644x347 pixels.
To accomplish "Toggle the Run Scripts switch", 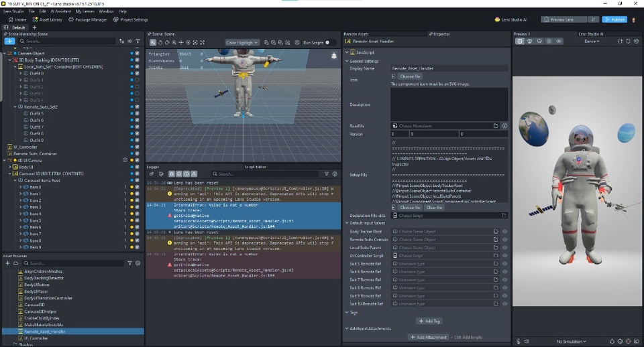I will pos(329,42).
